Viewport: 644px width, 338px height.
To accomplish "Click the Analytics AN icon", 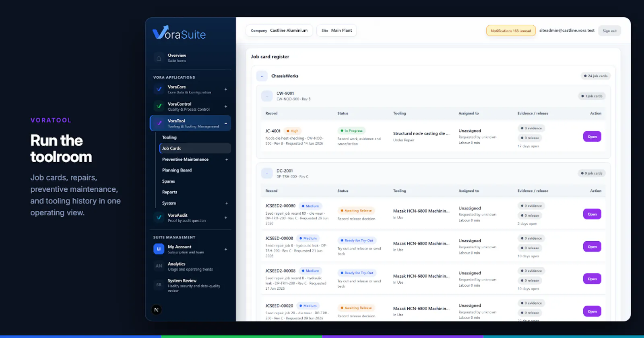I will [159, 266].
